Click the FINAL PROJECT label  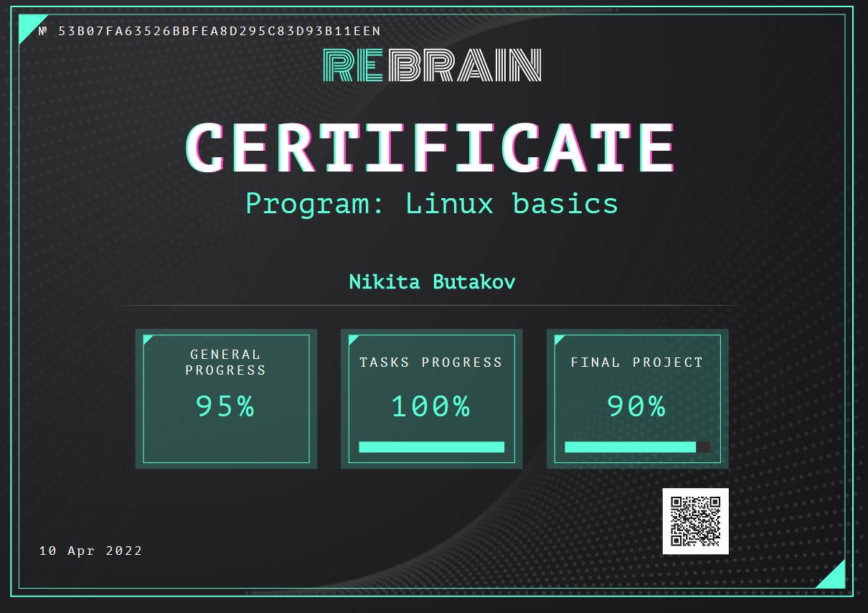(x=637, y=362)
